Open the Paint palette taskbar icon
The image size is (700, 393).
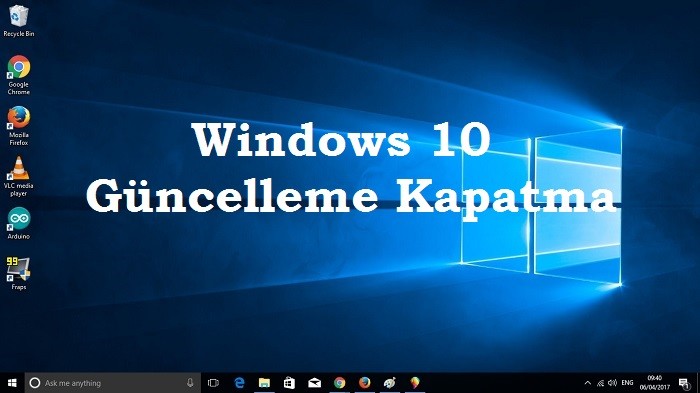(x=390, y=383)
